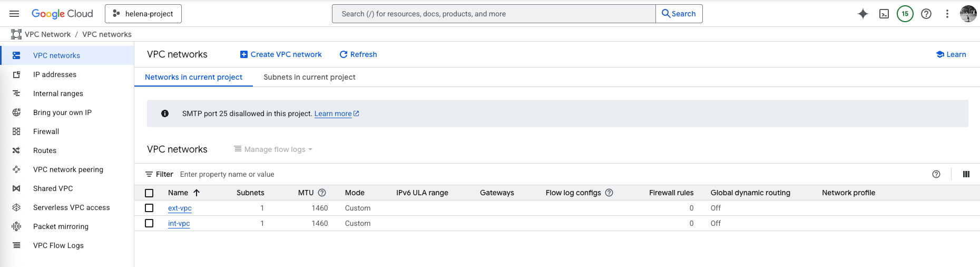Screen dimensions: 980x267
Task: Select the int-vpc row checkbox
Action: [149, 223]
